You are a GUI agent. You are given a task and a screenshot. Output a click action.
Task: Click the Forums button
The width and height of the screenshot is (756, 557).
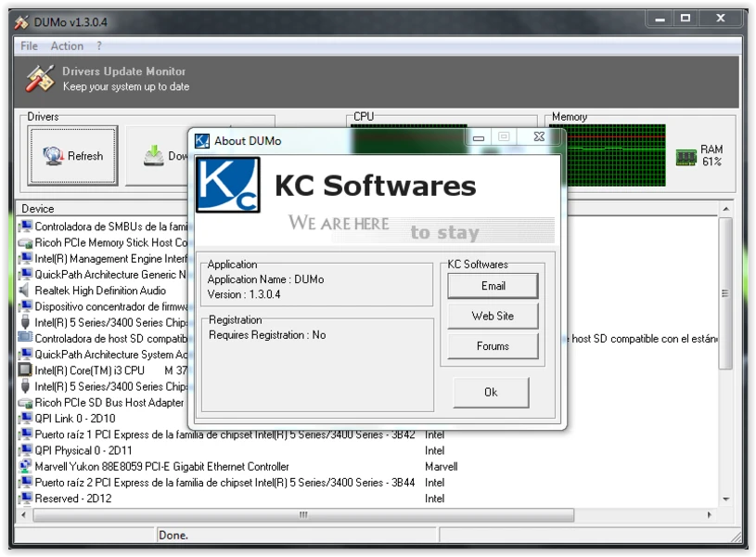click(x=493, y=346)
